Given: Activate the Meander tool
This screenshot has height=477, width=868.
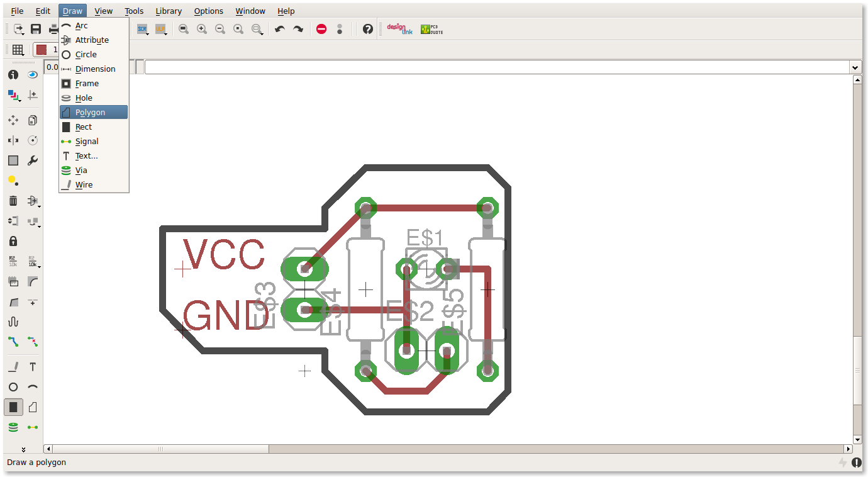Looking at the screenshot, I should coord(13,322).
